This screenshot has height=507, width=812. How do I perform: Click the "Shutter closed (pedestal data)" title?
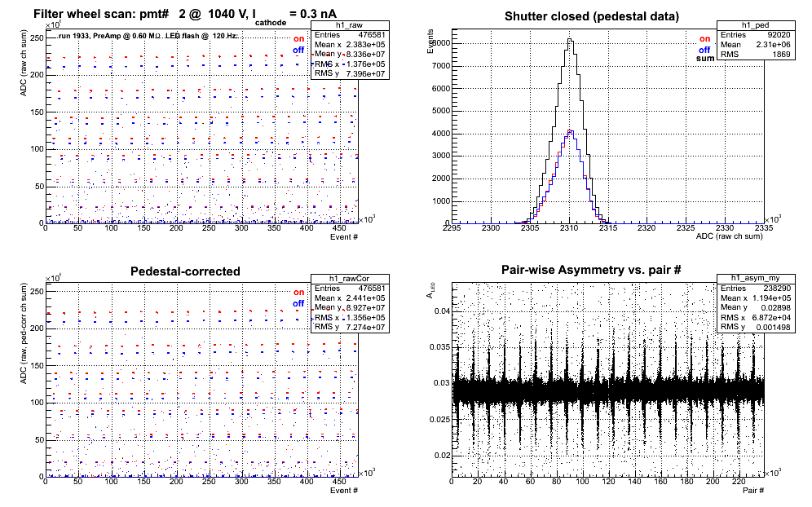(x=591, y=16)
